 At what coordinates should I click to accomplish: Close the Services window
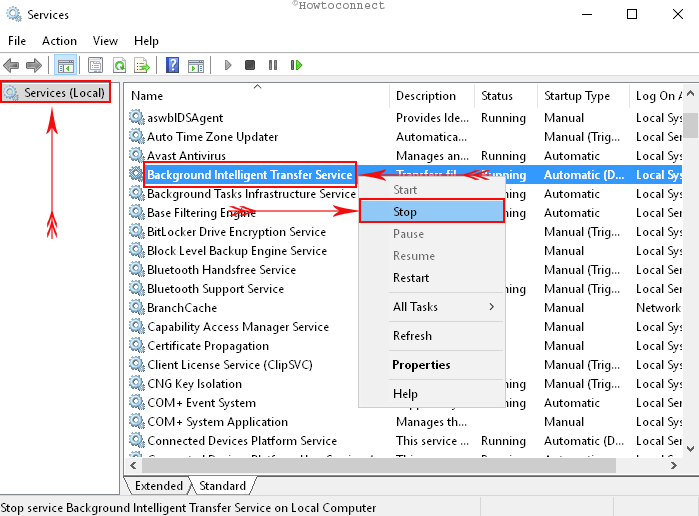(678, 14)
